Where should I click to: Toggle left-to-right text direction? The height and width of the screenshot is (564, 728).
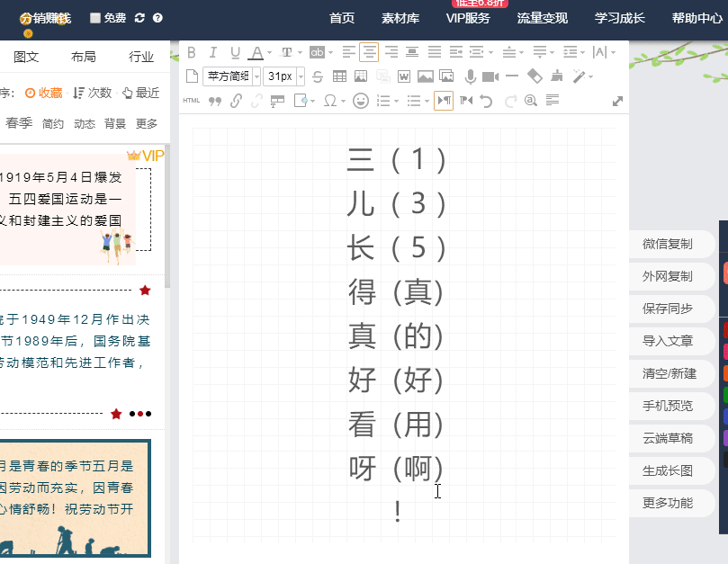click(x=444, y=100)
